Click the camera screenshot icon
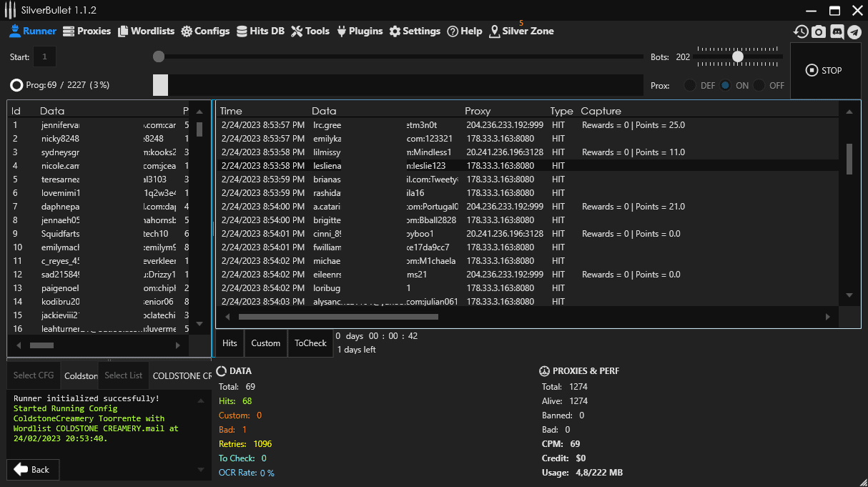Image resolution: width=868 pixels, height=487 pixels. (x=819, y=31)
